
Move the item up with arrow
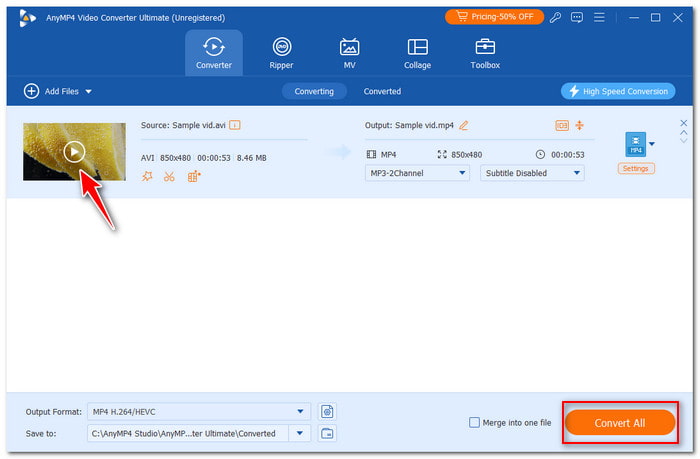click(x=683, y=132)
